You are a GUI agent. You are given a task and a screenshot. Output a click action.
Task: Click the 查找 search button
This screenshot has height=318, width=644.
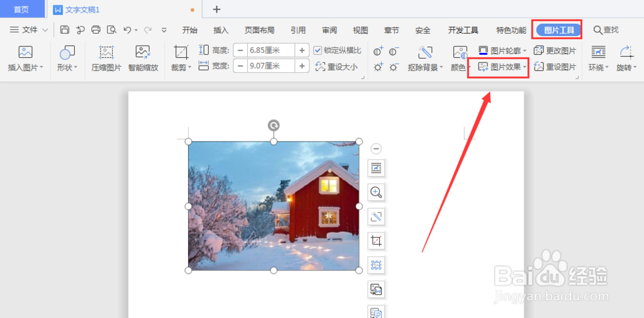[x=606, y=30]
